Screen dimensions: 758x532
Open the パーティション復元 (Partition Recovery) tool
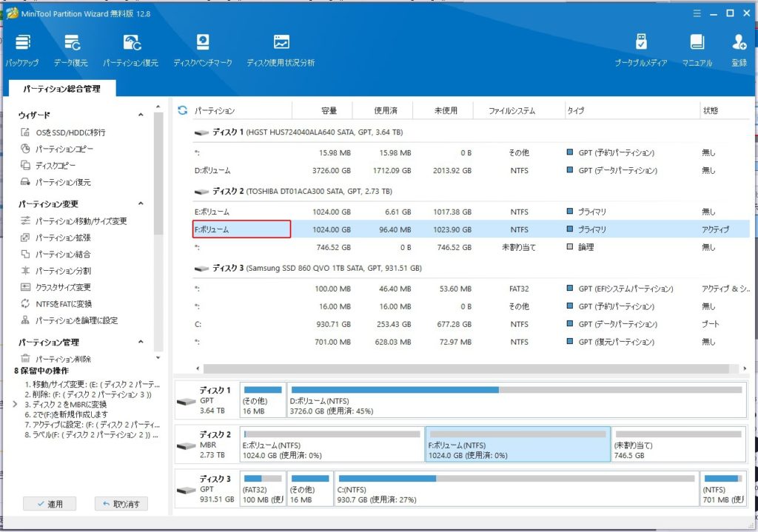[x=131, y=50]
